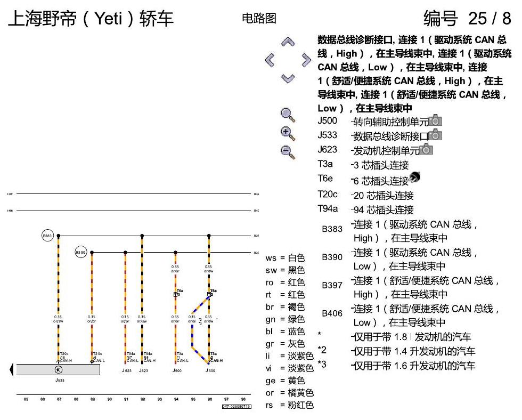Click the or = 橘黄色 color code
The width and height of the screenshot is (522, 420).
(290, 393)
